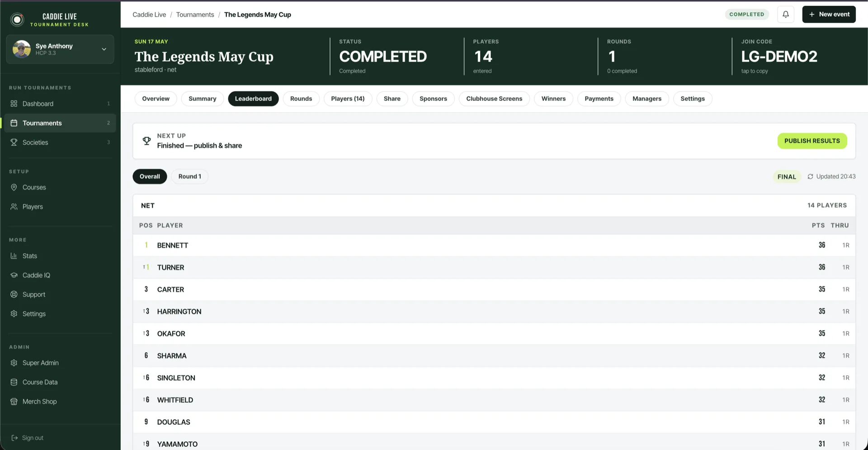The height and width of the screenshot is (450, 868).
Task: Click the Sye Anthony profile avatar
Action: [x=22, y=49]
